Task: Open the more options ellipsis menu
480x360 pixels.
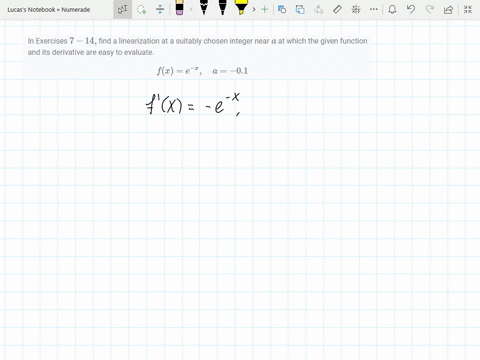Action: pos(374,9)
